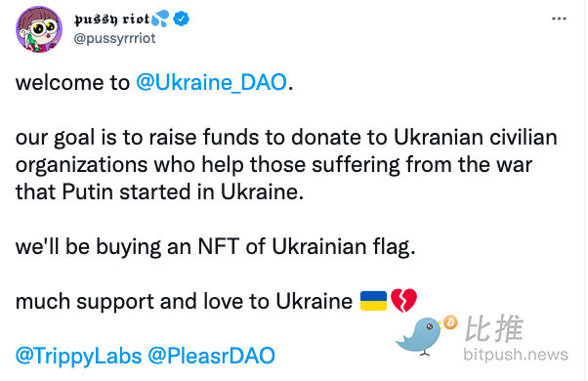Click the @pussyrrriot handle
This screenshot has height=381, width=588.
pyautogui.click(x=114, y=38)
